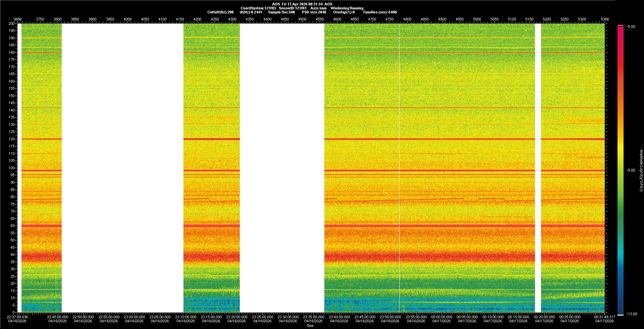Click the 5000 tick on the top axis
The height and width of the screenshot is (329, 644).
(x=477, y=19)
